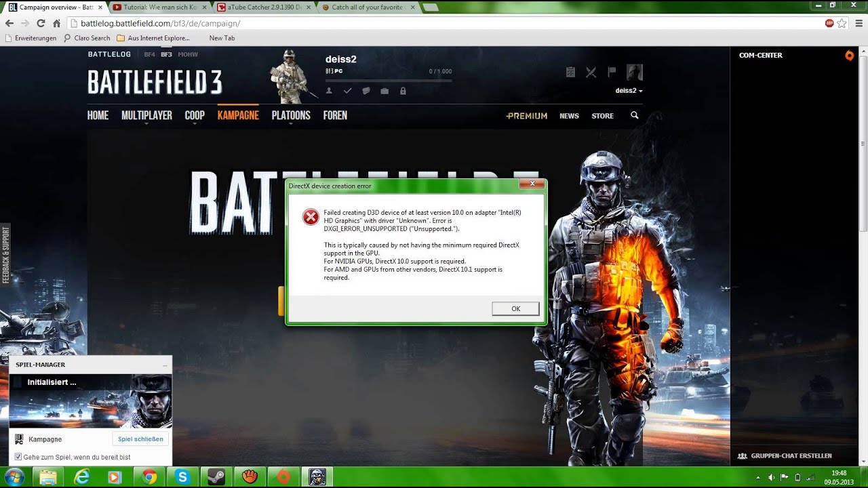
Task: Click the browser forward arrow
Action: pyautogui.click(x=25, y=23)
